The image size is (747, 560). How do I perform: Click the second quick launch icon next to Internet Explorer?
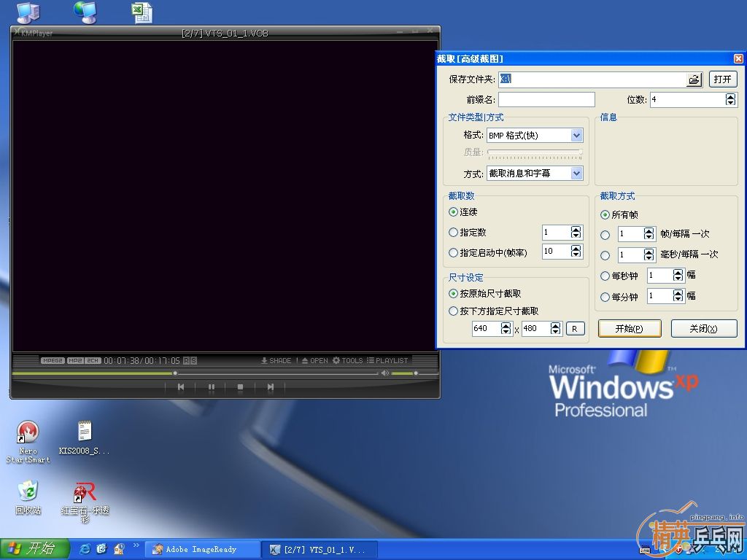(101, 549)
